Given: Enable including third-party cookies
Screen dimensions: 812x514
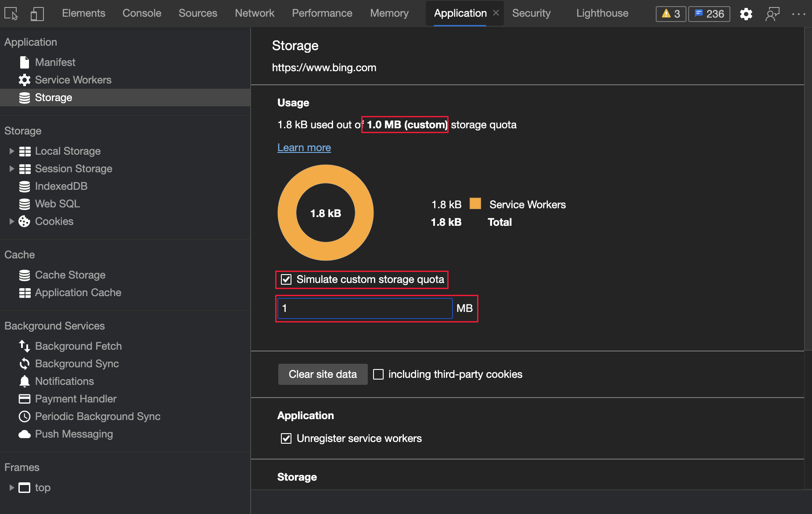Looking at the screenshot, I should click(378, 374).
